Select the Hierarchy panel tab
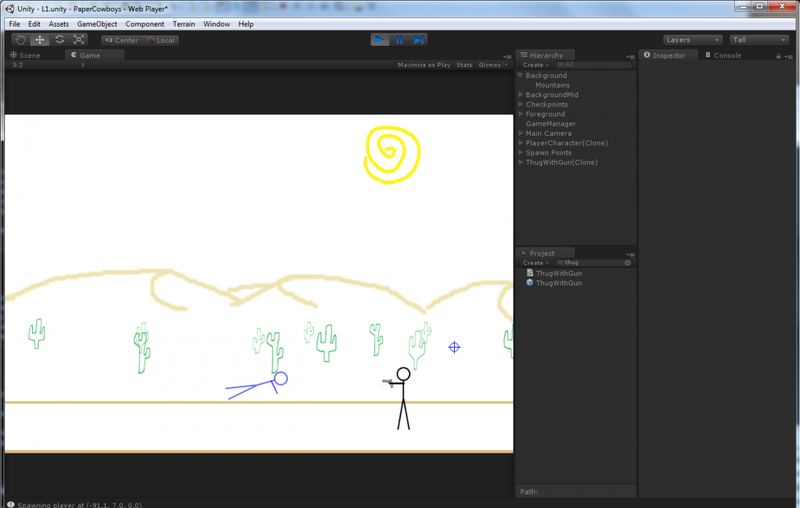The width and height of the screenshot is (800, 508). point(546,55)
